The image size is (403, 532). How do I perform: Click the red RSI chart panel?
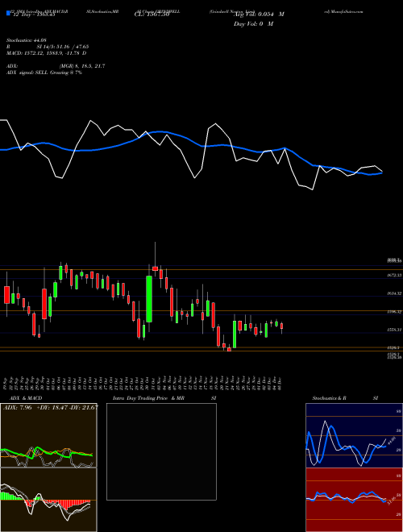coord(354,500)
